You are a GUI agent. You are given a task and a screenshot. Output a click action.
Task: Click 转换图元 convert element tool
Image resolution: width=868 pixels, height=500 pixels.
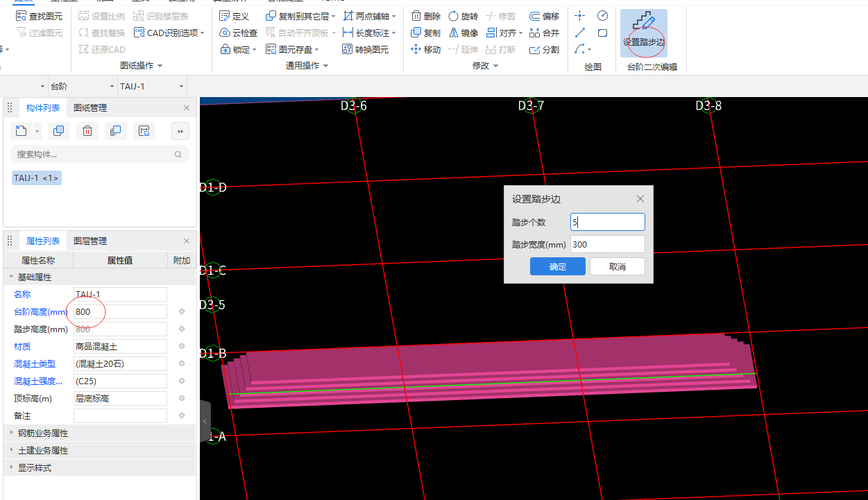[x=366, y=49]
